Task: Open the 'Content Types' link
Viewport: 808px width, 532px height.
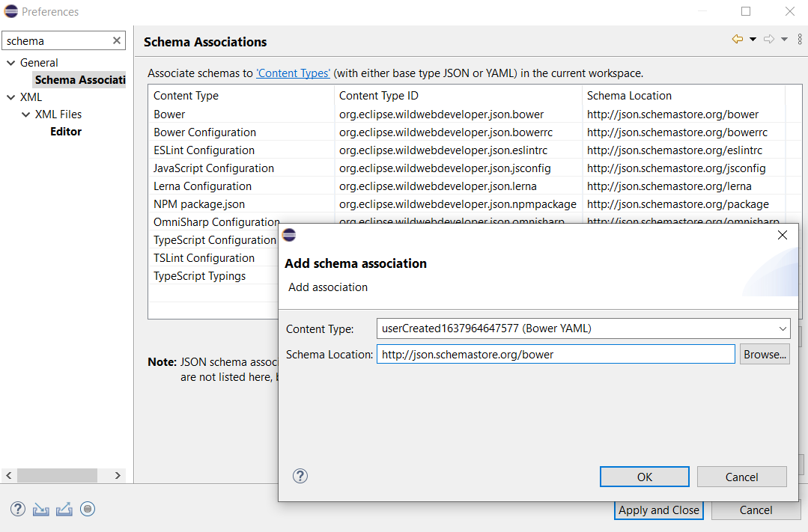Action: (x=294, y=73)
